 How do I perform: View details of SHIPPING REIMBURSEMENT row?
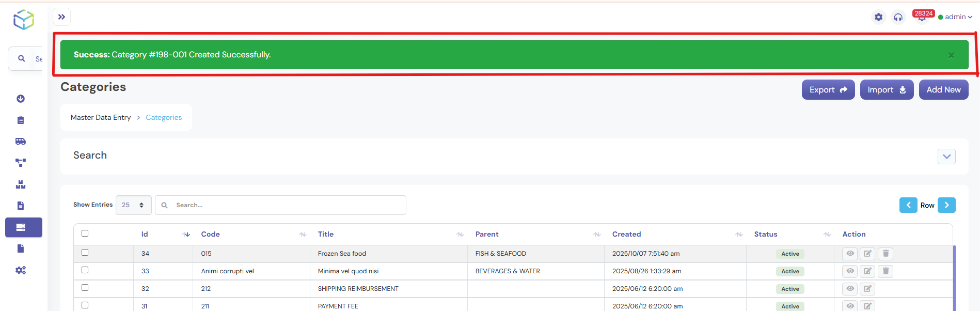point(850,289)
